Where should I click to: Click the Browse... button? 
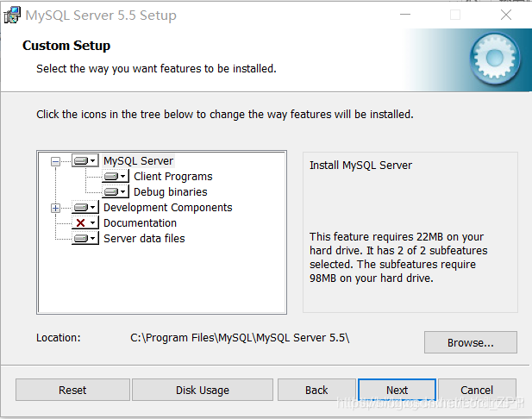click(471, 342)
